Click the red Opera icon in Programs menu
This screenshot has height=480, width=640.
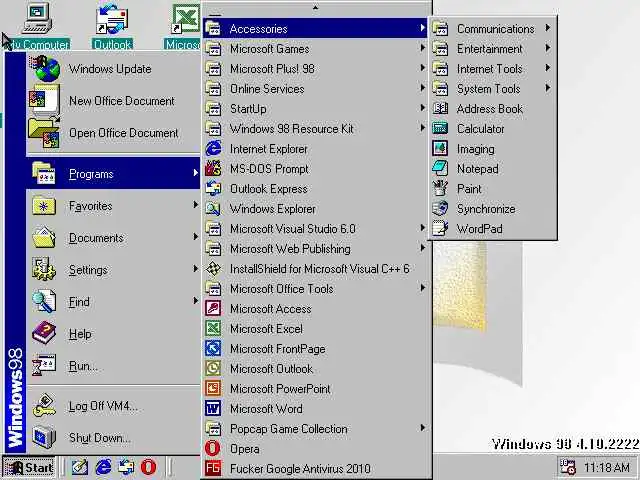pyautogui.click(x=213, y=449)
